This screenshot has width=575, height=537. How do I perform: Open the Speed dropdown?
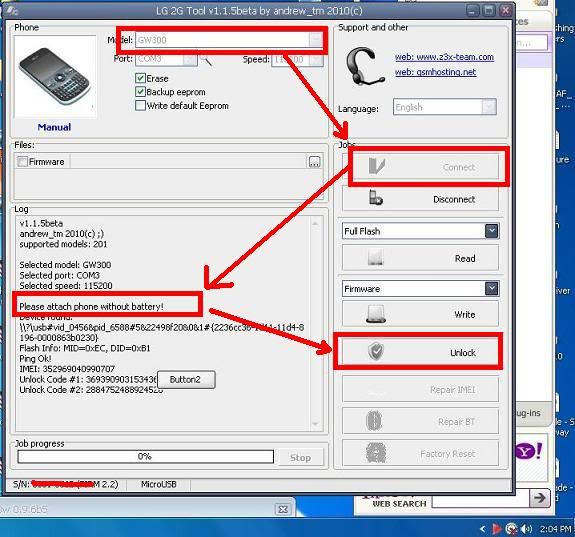[x=297, y=59]
